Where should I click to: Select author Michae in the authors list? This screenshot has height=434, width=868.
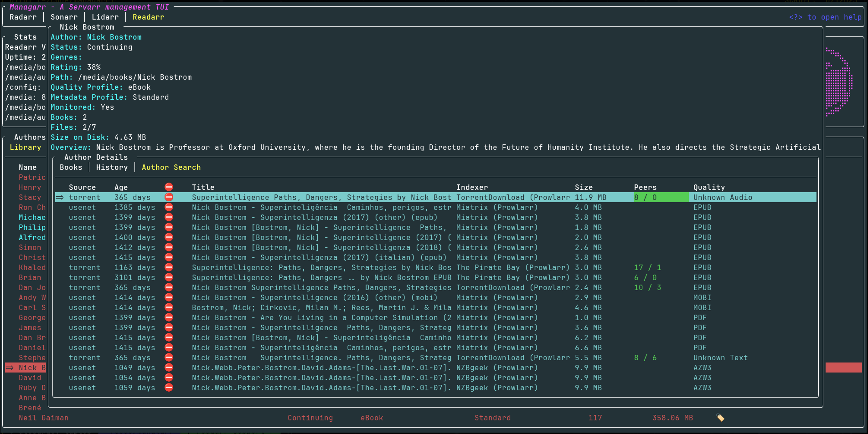coord(32,217)
